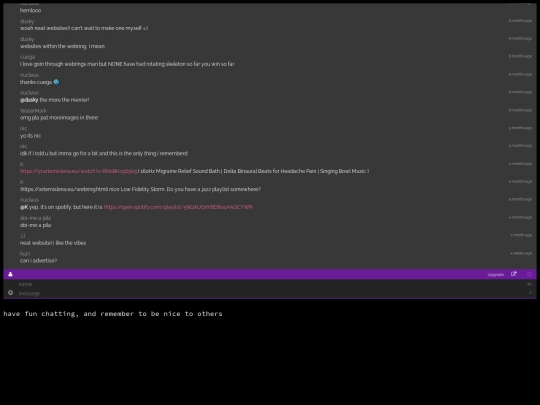Click message 'neat website! i like the vibes'
This screenshot has width=540, height=405.
[x=53, y=243]
